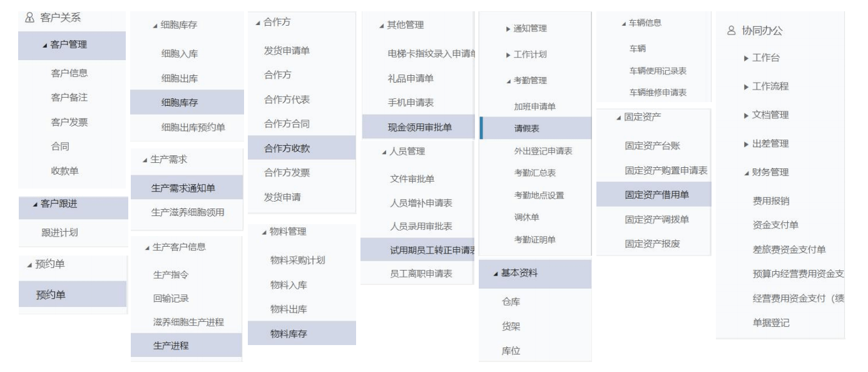Image resolution: width=868 pixels, height=372 pixels.
Task: Select the highlighted 请假表 entry
Action: (527, 128)
